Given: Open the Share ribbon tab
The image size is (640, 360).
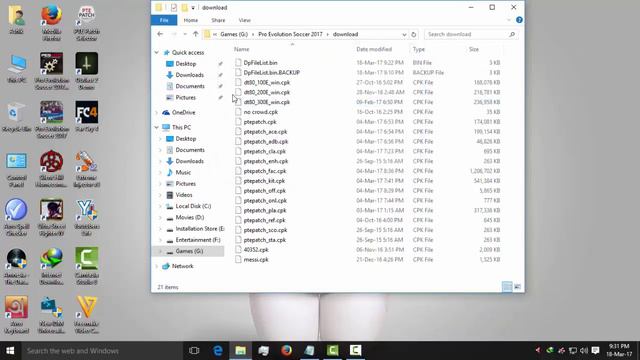Looking at the screenshot, I should coord(218,20).
